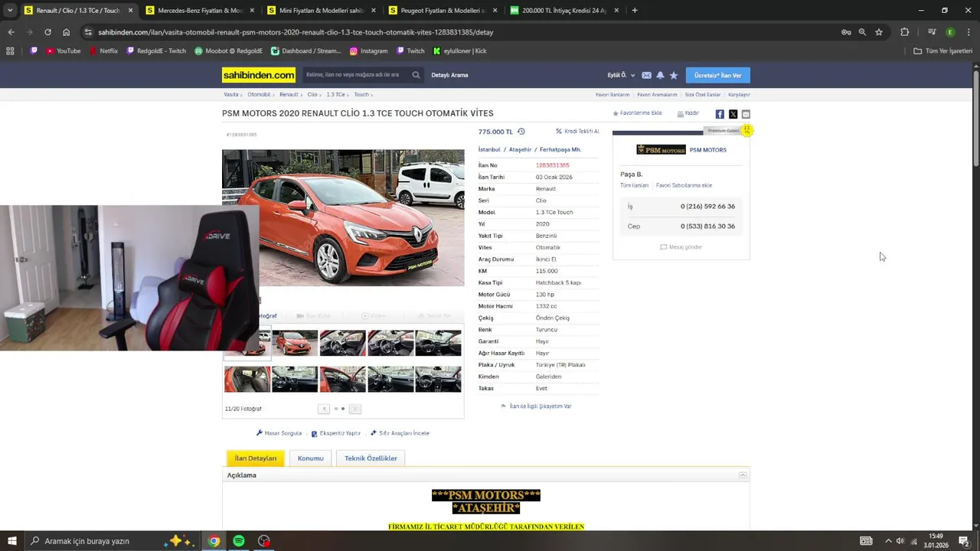Share the listing on Facebook
This screenshot has width=980, height=551.
(x=720, y=114)
